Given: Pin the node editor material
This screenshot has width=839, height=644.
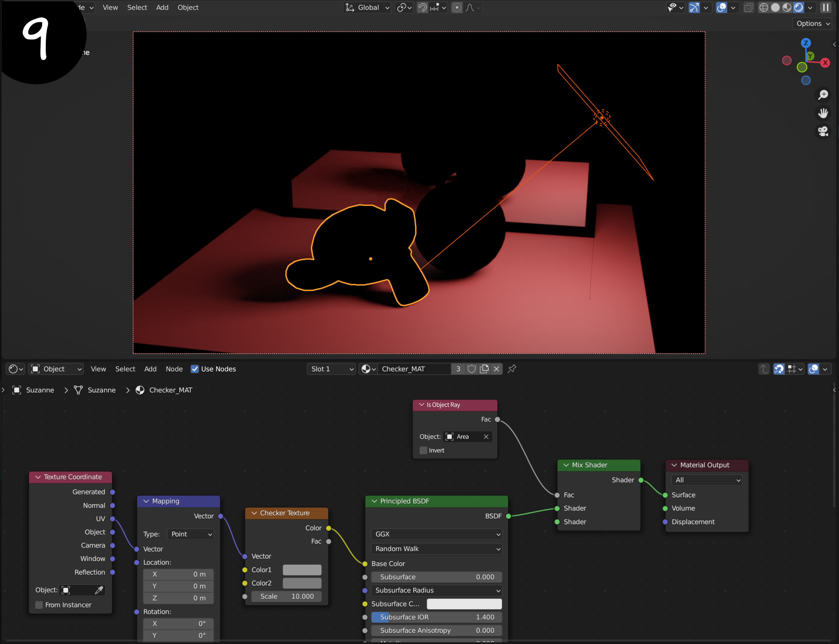Looking at the screenshot, I should [x=512, y=369].
